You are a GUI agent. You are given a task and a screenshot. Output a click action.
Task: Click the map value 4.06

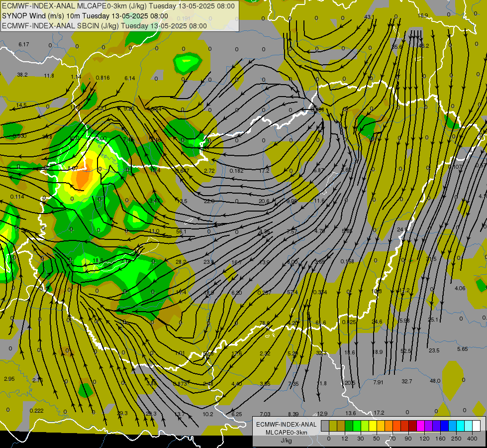click(x=460, y=288)
